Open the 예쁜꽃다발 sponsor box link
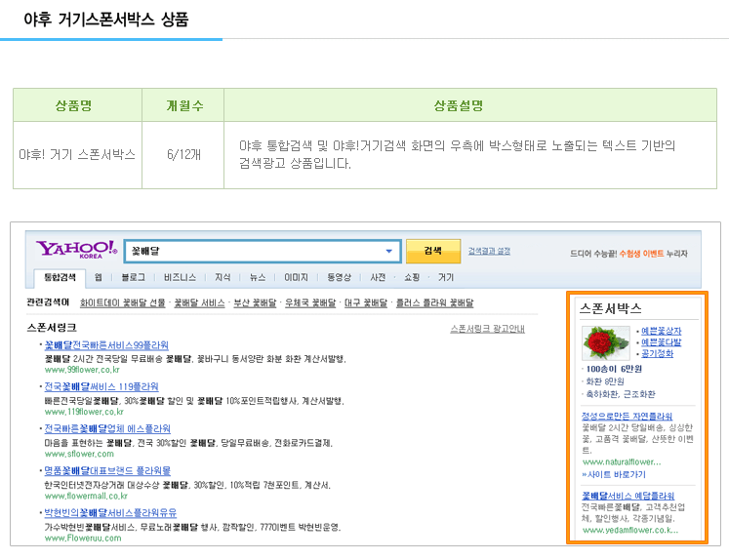This screenshot has width=729, height=560. click(x=661, y=342)
